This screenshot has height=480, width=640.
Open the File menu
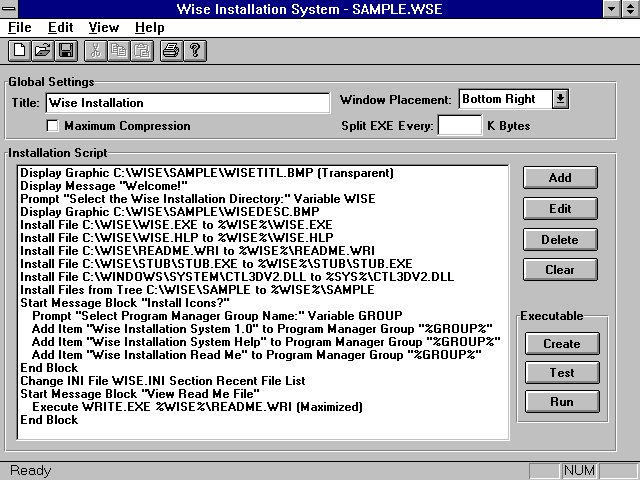(20, 28)
